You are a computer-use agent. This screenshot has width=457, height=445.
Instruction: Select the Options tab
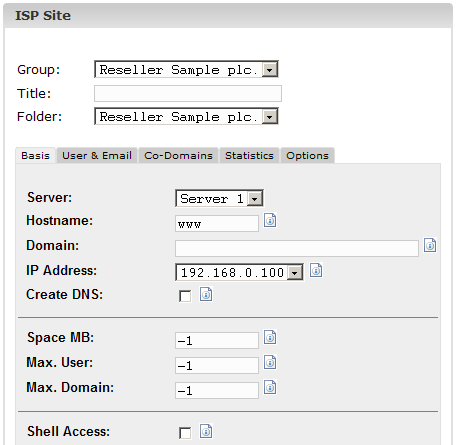click(307, 156)
